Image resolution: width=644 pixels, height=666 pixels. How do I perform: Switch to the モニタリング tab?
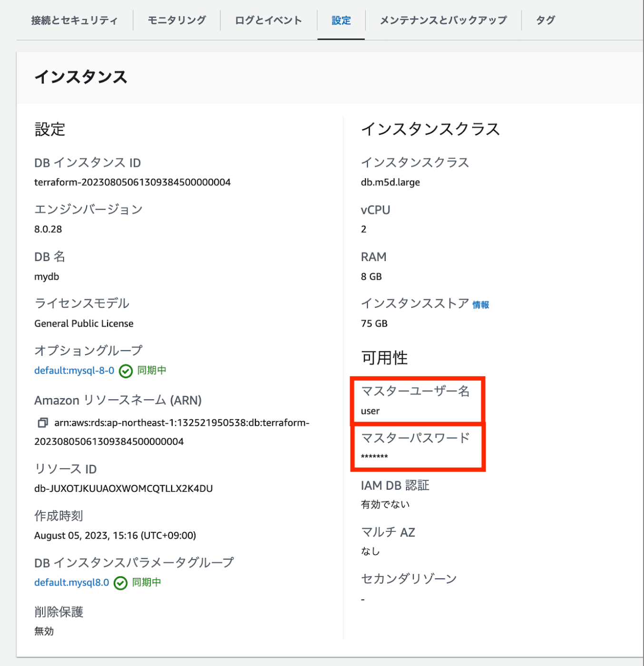177,20
